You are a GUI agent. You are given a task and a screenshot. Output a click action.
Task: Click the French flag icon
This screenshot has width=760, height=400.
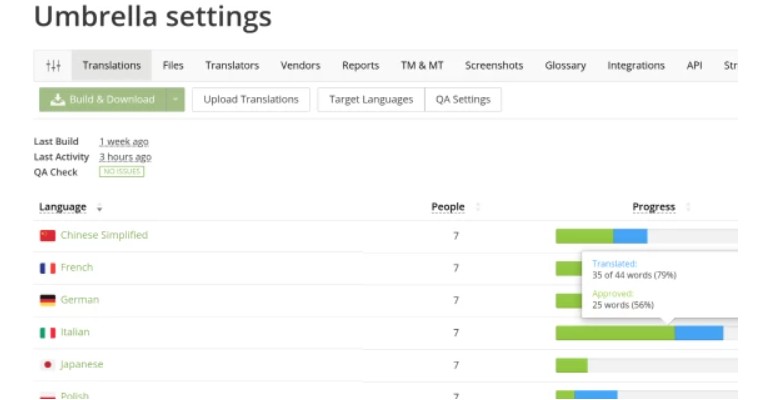(47, 268)
